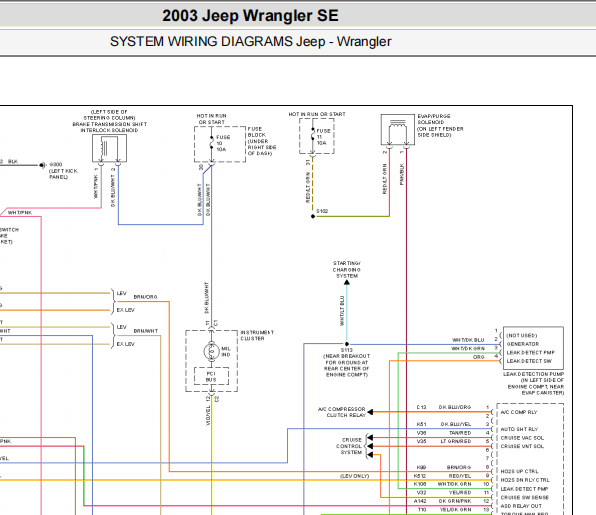Click the K512 circuit code
The height and width of the screenshot is (515, 596).
420,475
